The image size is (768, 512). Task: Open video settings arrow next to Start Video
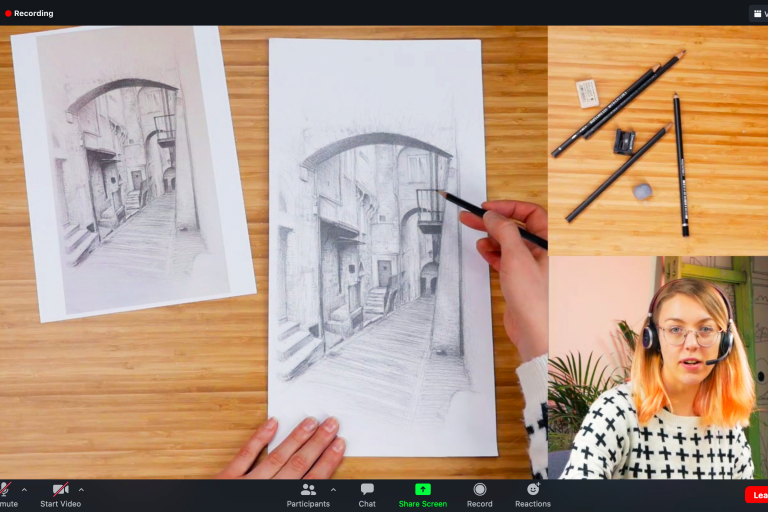click(81, 490)
